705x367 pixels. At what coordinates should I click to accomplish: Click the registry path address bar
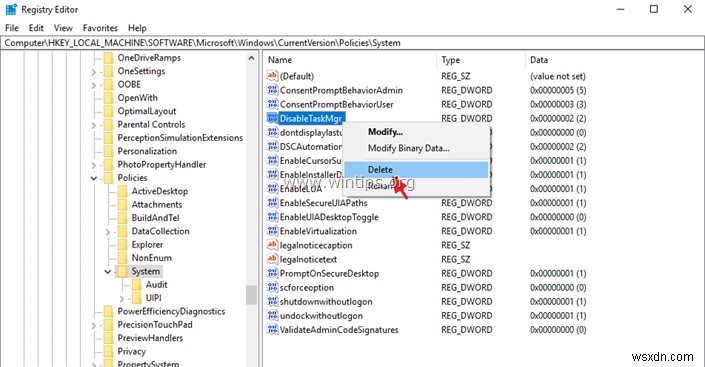352,43
